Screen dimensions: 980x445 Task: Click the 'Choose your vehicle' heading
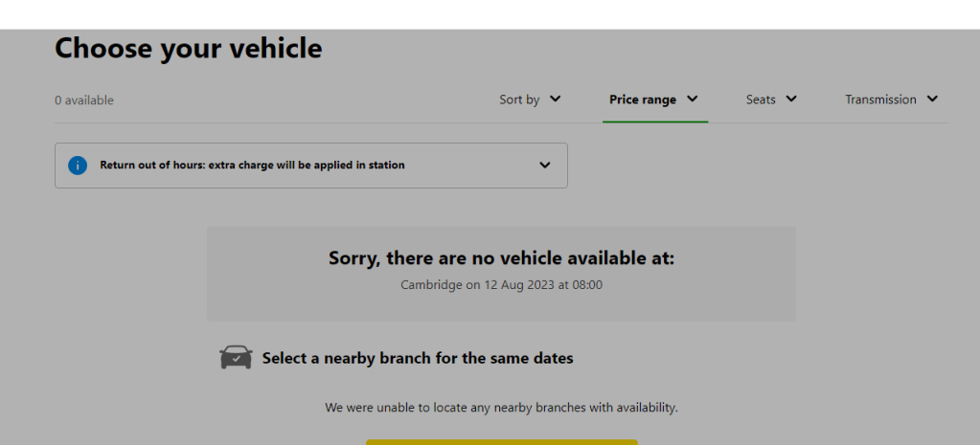(189, 48)
